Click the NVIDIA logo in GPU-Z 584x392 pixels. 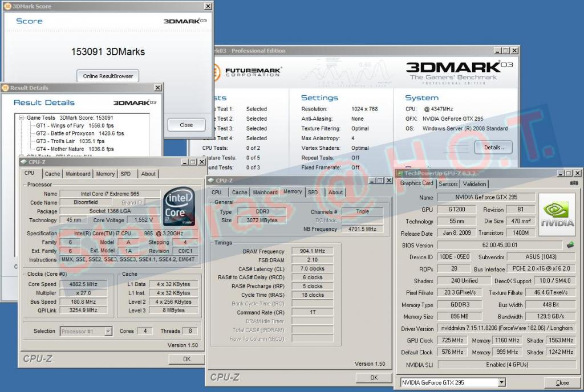[557, 215]
